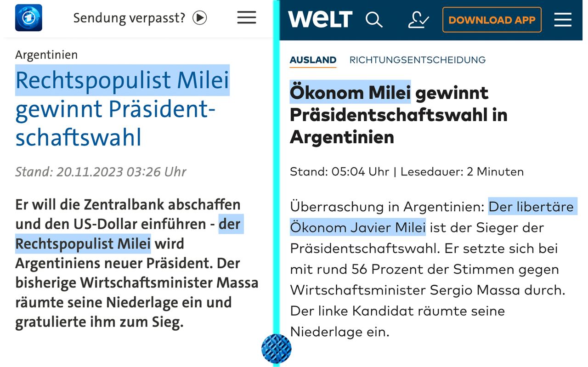
Task: Click the WELT logo
Action: [320, 20]
